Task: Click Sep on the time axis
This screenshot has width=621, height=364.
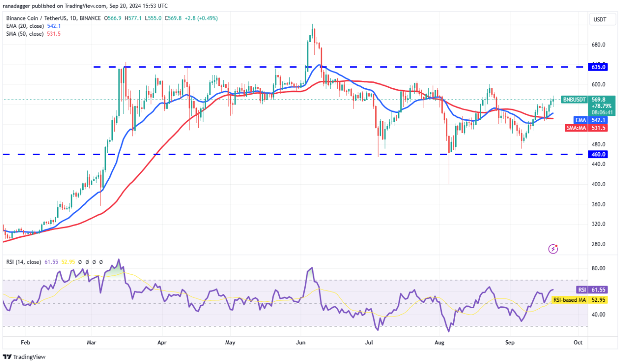Action: tap(510, 343)
